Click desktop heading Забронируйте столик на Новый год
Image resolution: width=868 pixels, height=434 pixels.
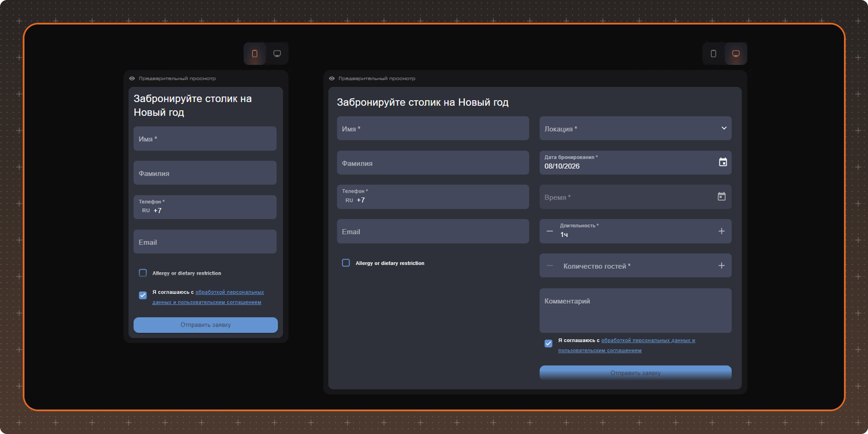(423, 102)
